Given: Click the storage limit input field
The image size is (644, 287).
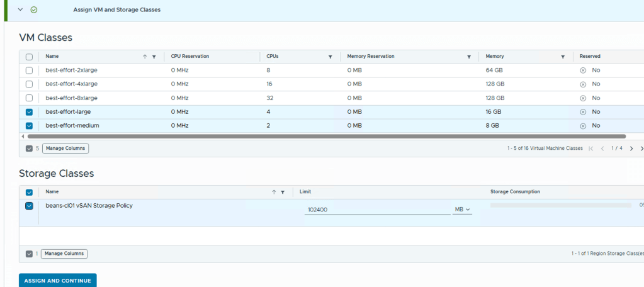Looking at the screenshot, I should click(x=376, y=209).
